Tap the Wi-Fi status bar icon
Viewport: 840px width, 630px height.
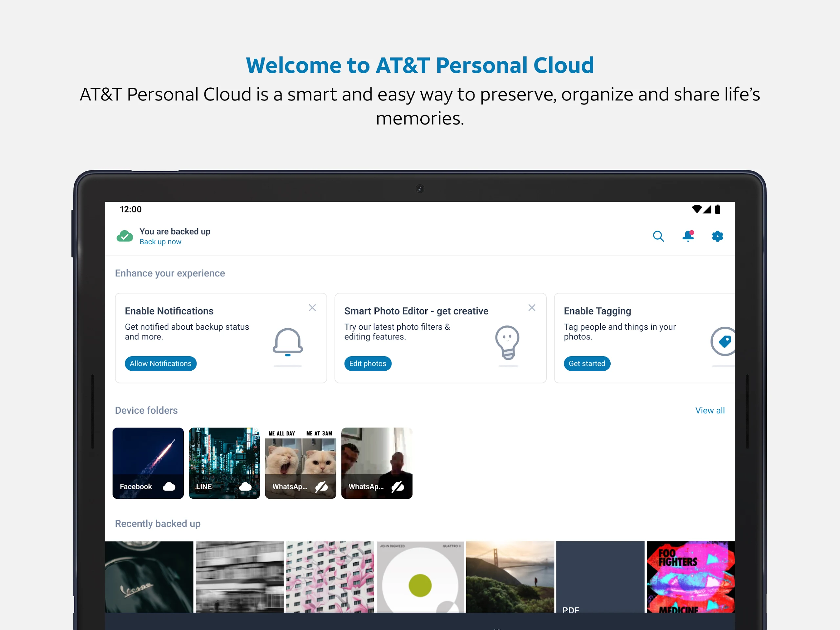(x=697, y=209)
